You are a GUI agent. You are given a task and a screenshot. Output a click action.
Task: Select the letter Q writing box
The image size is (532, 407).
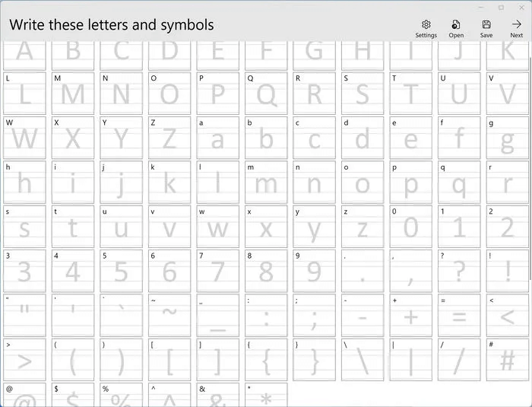[x=266, y=93]
